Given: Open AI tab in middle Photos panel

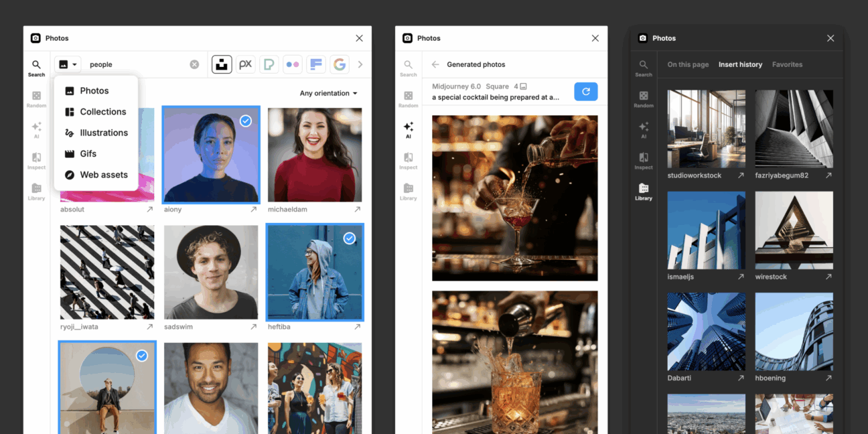Looking at the screenshot, I should pos(409,130).
